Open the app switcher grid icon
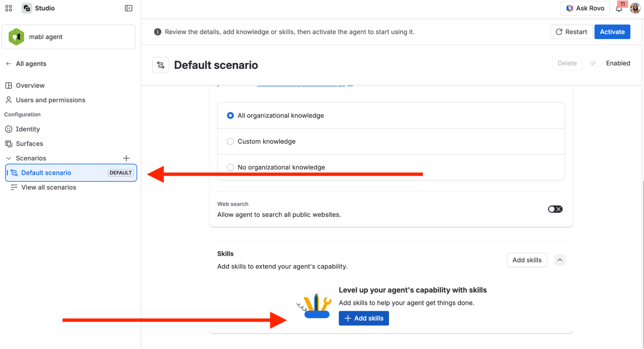 (x=9, y=8)
